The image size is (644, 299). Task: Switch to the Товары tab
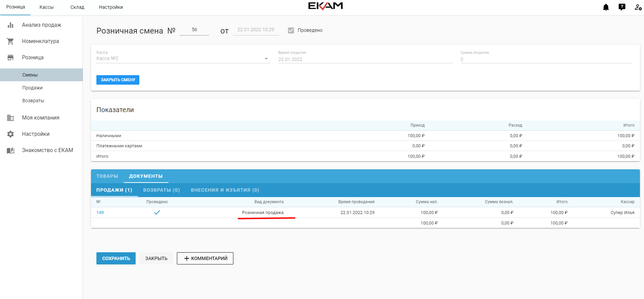(x=107, y=176)
